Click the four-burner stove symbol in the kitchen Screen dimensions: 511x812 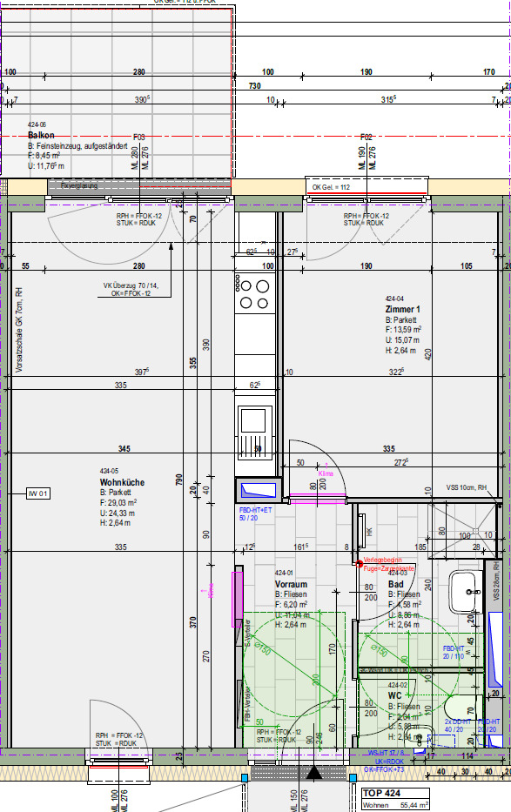pos(254,294)
